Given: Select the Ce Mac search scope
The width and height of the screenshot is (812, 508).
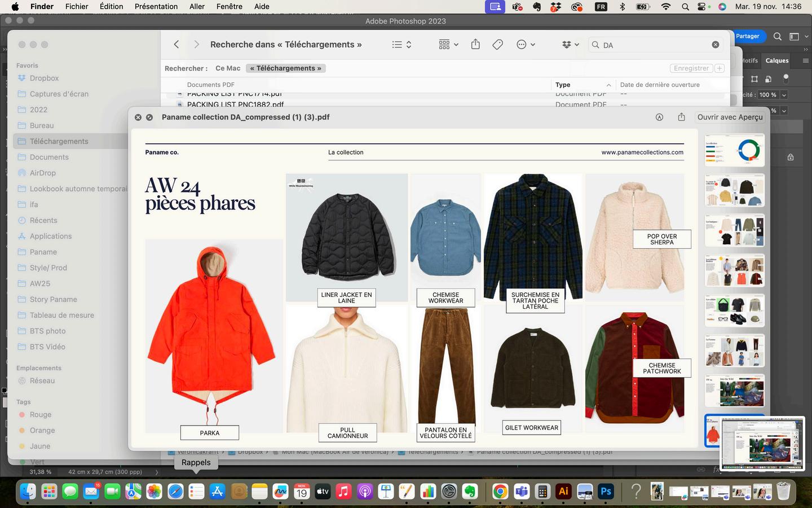Looking at the screenshot, I should click(228, 68).
